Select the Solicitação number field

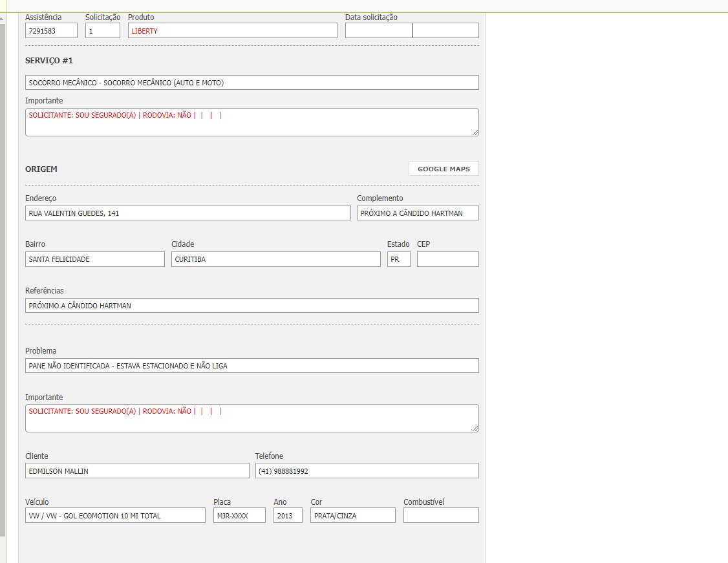(x=103, y=30)
